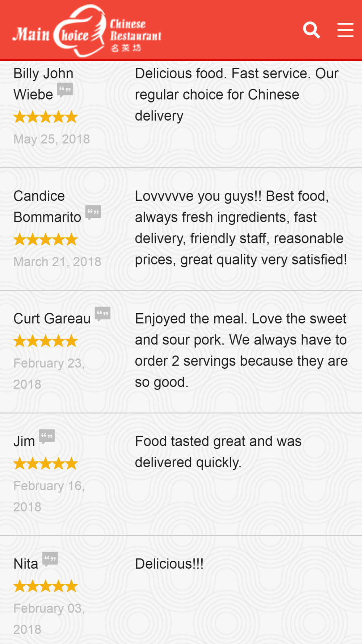Click quote icon next to Curt Gareau
Screen dimensions: 362x644
(102, 314)
